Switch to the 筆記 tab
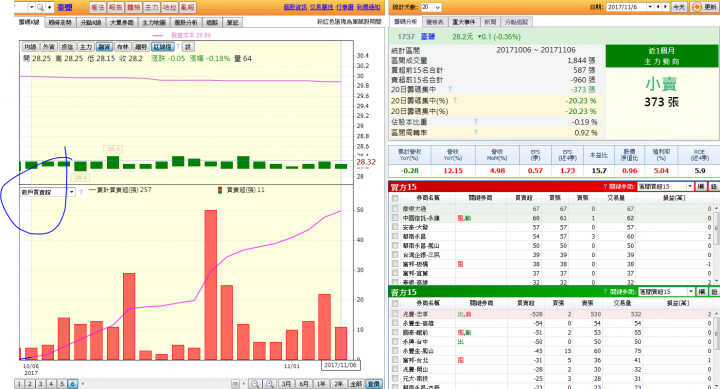This screenshot has width=720, height=389. pyautogui.click(x=233, y=23)
